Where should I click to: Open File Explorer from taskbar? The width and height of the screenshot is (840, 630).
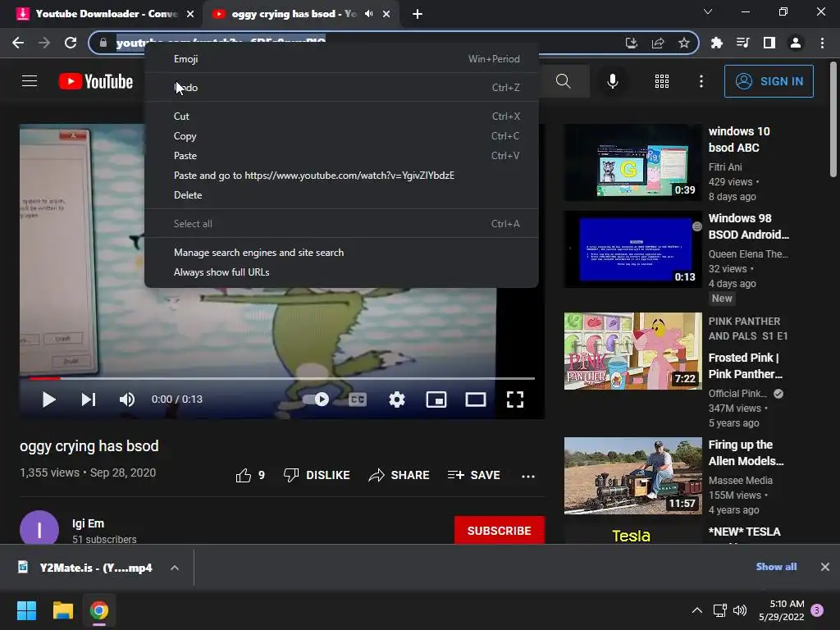(62, 610)
